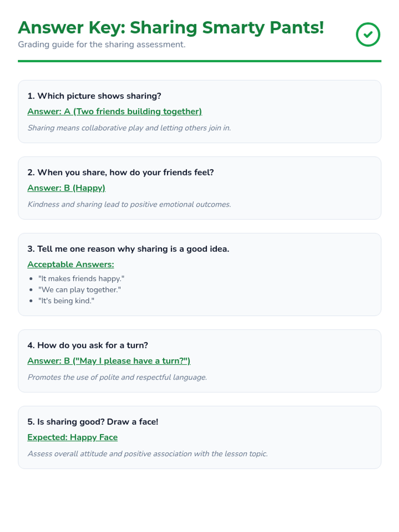Screen dimensions: 399x532
Task: Select the "Grading guide for the sharing assessment" subtitle
Action: [101, 45]
